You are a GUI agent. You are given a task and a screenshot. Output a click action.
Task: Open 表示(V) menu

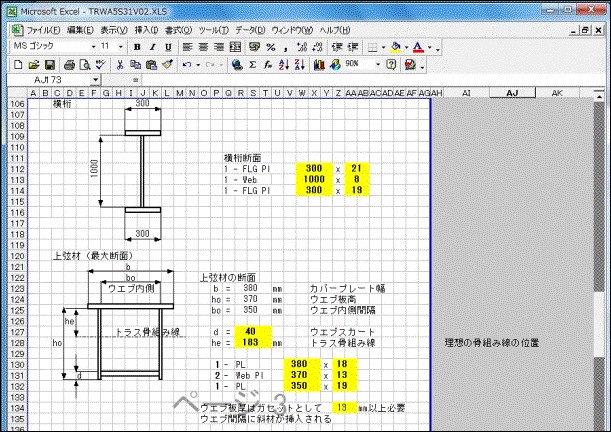point(114,30)
